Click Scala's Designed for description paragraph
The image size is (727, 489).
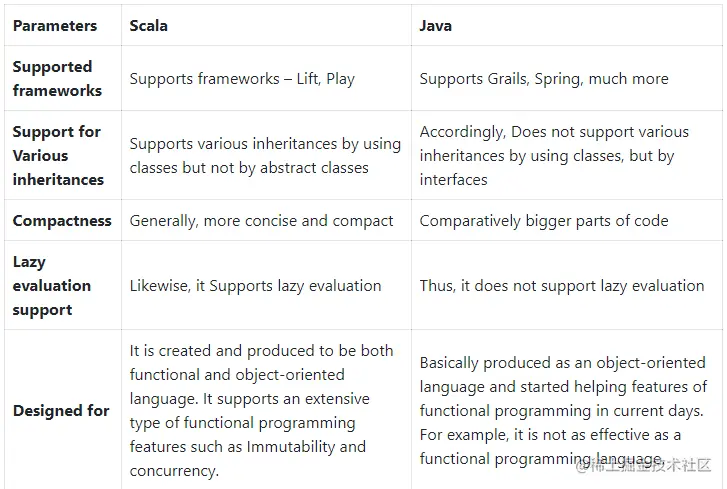click(260, 398)
